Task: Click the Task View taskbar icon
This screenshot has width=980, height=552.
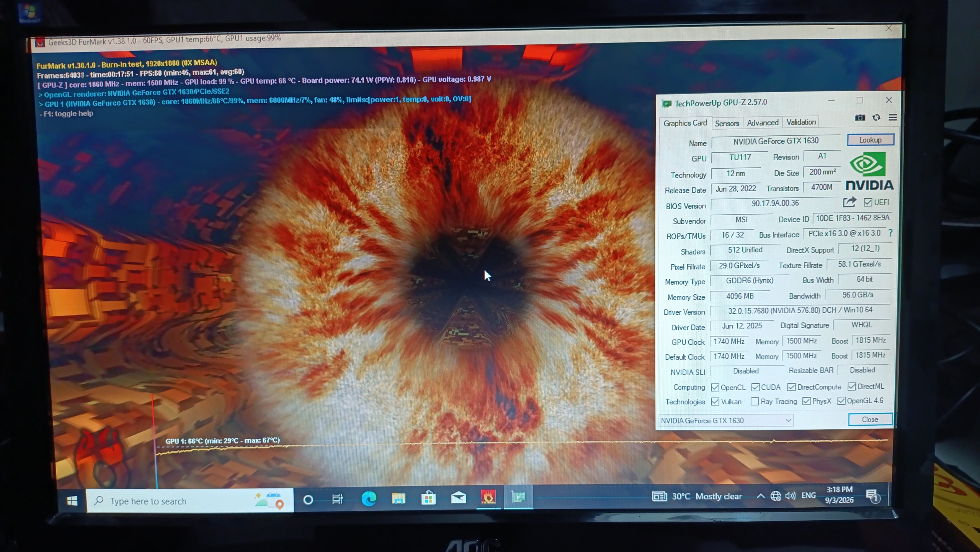Action: click(337, 499)
